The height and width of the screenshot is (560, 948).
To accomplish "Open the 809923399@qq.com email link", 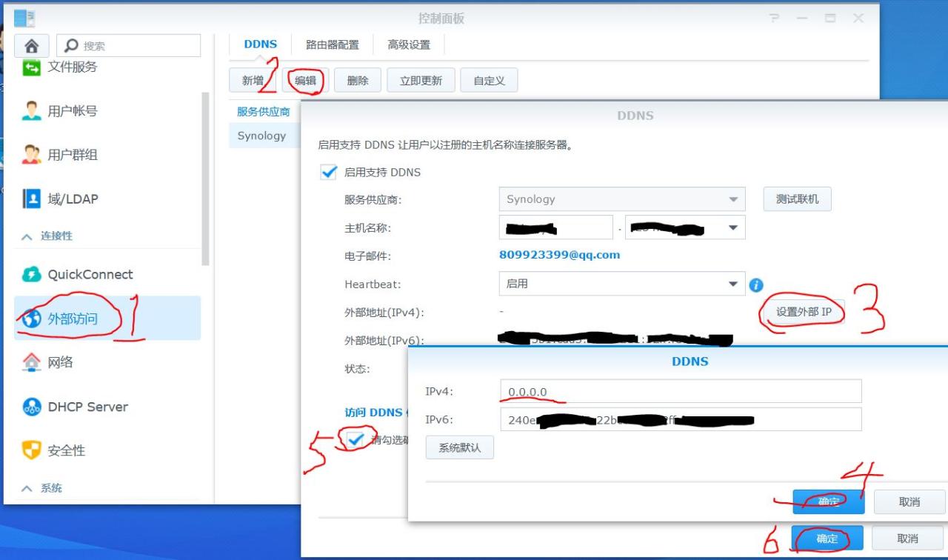I will 560,255.
